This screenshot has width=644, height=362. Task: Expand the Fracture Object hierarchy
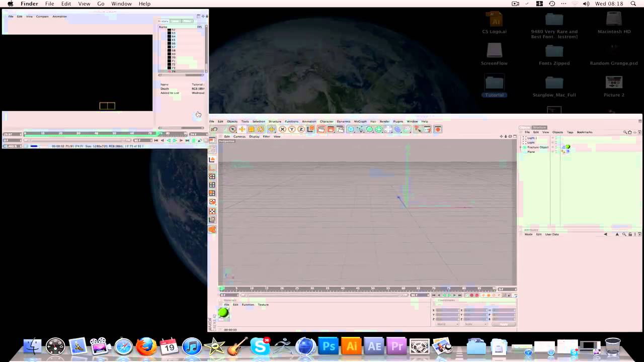(x=521, y=147)
